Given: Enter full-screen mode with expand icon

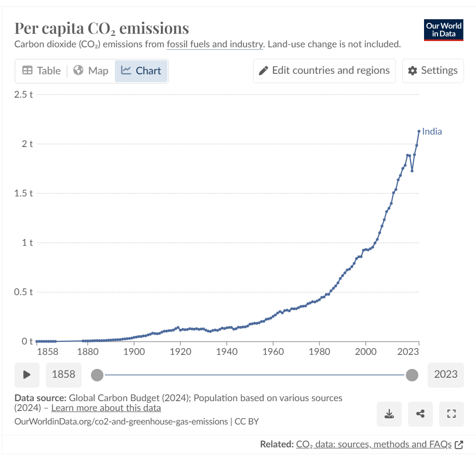Looking at the screenshot, I should (x=452, y=414).
